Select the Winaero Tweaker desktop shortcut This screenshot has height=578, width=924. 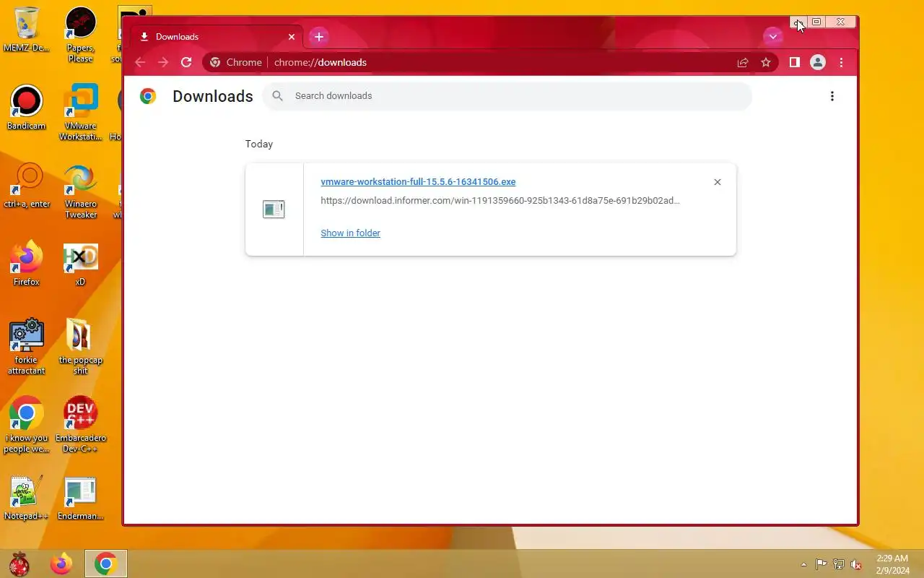[80, 191]
